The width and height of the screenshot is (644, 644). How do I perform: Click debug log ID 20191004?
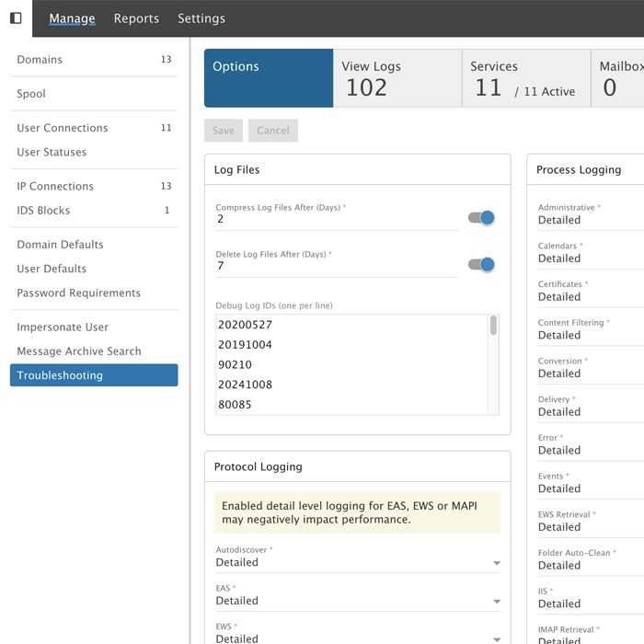coord(246,345)
